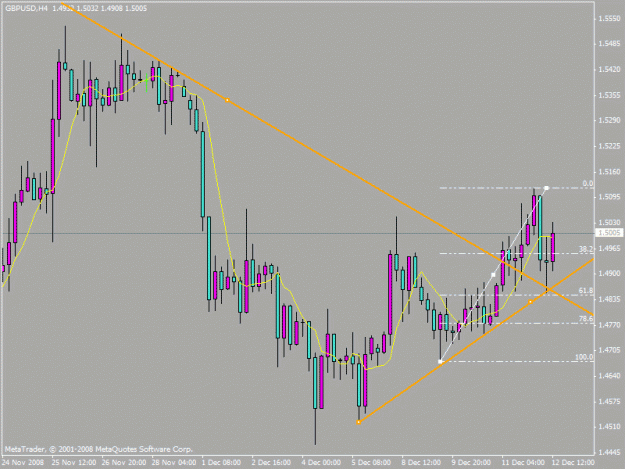This screenshot has width=625, height=469.
Task: Click the 1.5550 price axis label
Action: point(609,18)
